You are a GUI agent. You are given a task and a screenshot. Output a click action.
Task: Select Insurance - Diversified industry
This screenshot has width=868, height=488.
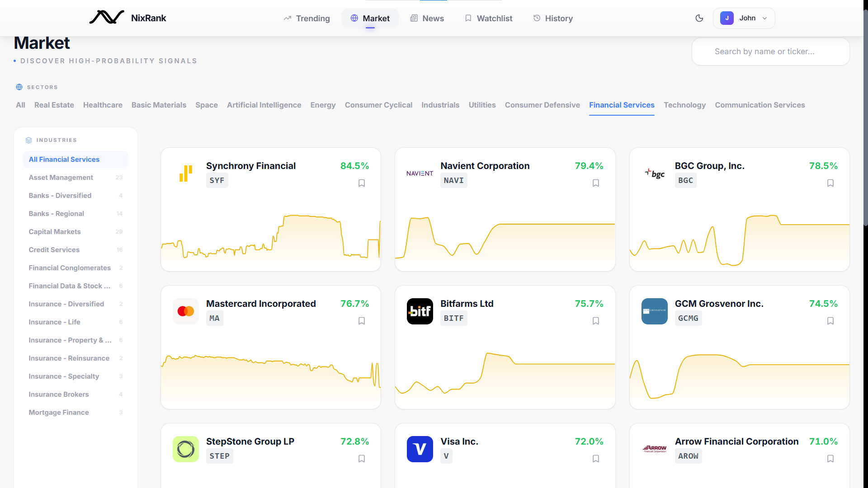tap(75, 304)
